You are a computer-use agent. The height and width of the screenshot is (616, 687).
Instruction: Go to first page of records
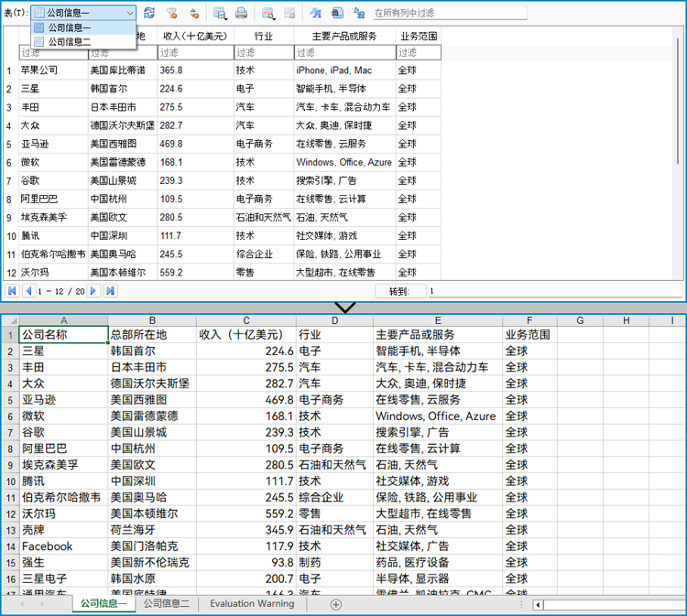pyautogui.click(x=12, y=291)
